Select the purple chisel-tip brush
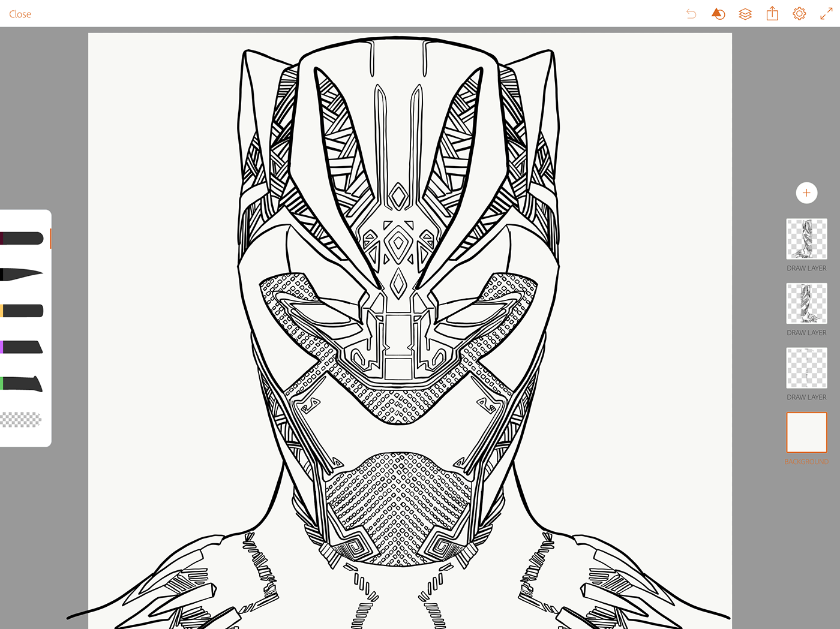 coord(22,347)
